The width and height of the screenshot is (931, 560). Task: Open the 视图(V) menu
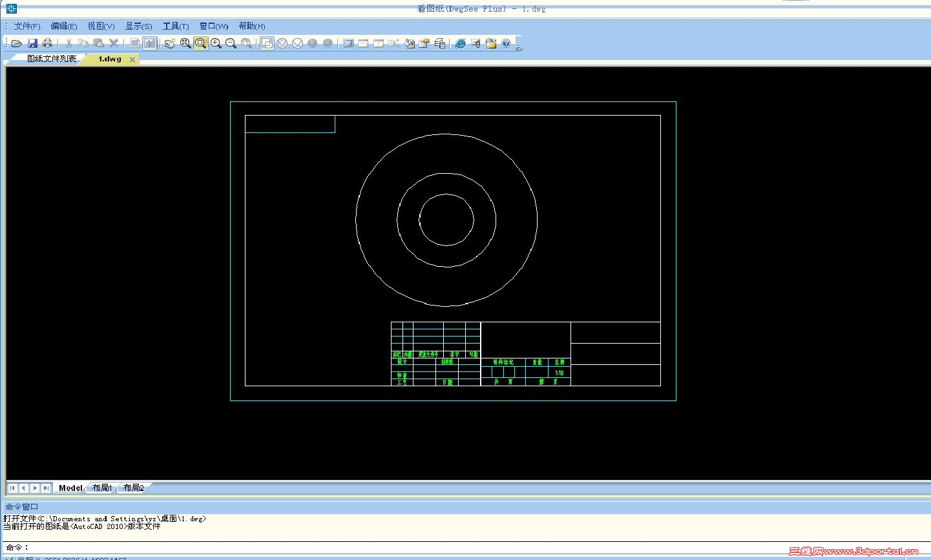(x=101, y=26)
